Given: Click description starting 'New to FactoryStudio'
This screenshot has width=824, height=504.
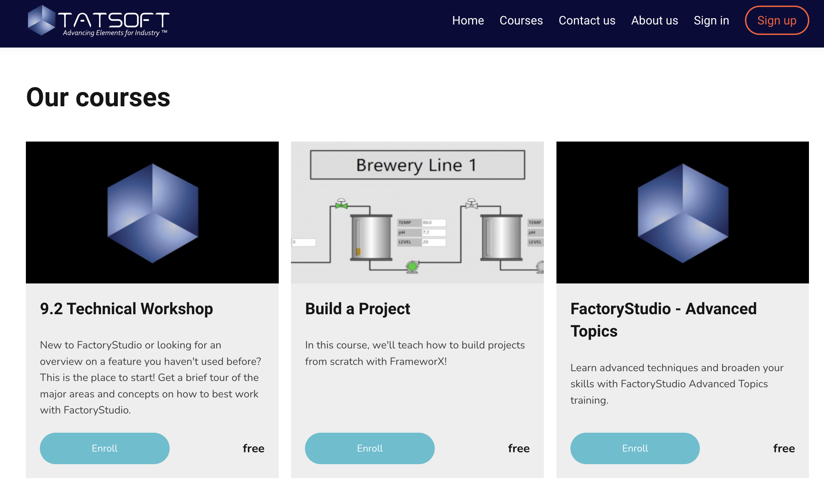Looking at the screenshot, I should (x=150, y=377).
